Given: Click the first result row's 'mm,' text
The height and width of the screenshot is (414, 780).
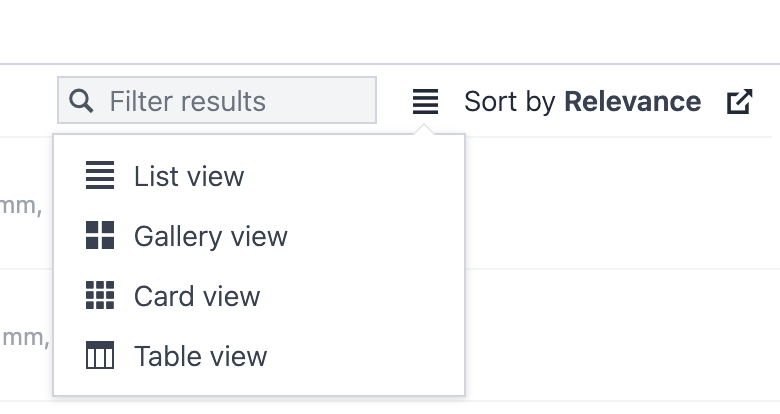Looking at the screenshot, I should [x=21, y=206].
